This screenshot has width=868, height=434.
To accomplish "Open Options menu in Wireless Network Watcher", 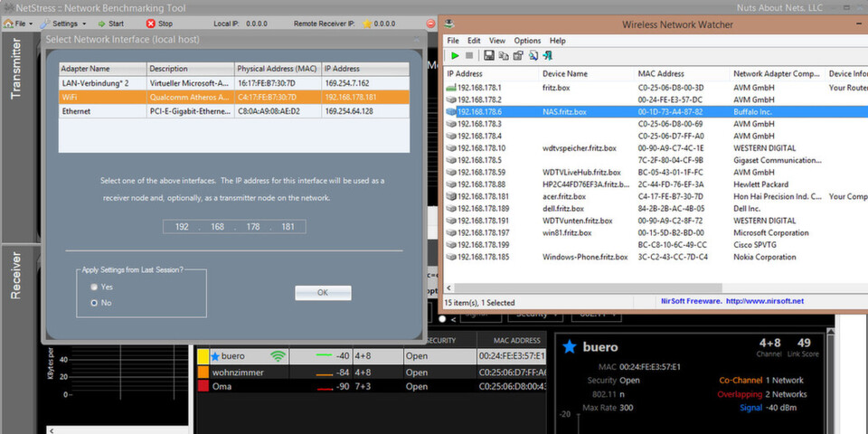I will point(527,41).
